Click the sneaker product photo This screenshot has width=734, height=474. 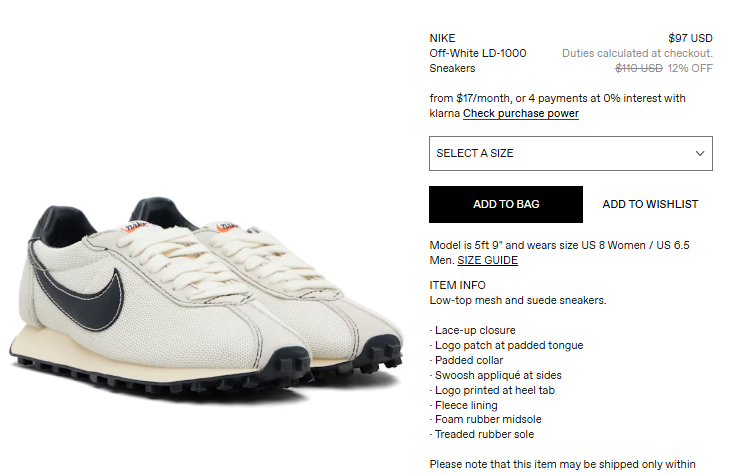click(x=206, y=299)
